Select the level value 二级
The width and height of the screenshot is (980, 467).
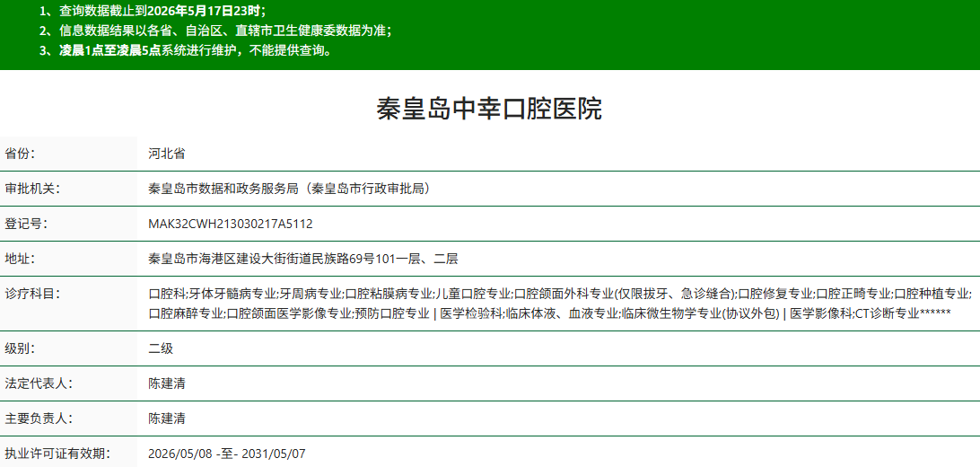click(161, 348)
